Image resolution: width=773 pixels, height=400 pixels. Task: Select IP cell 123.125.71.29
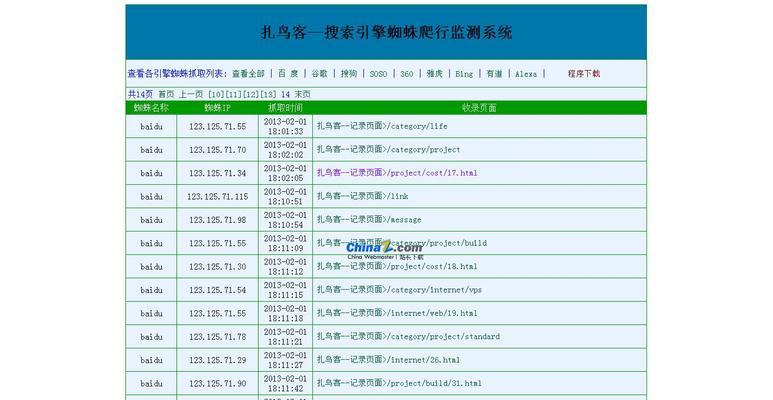point(217,360)
